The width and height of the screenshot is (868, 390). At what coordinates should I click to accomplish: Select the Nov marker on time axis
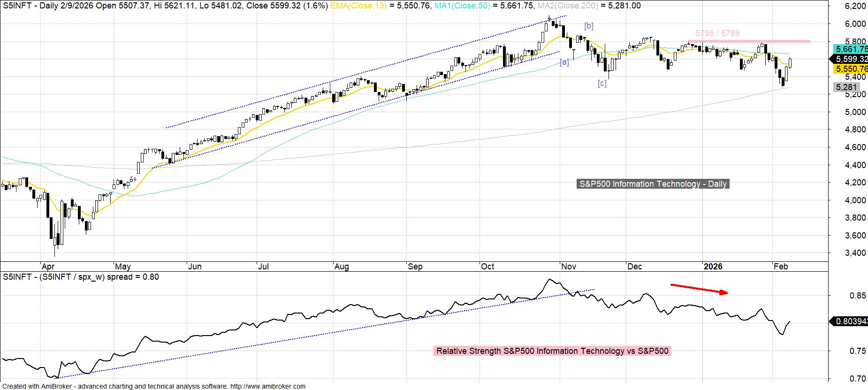click(569, 267)
